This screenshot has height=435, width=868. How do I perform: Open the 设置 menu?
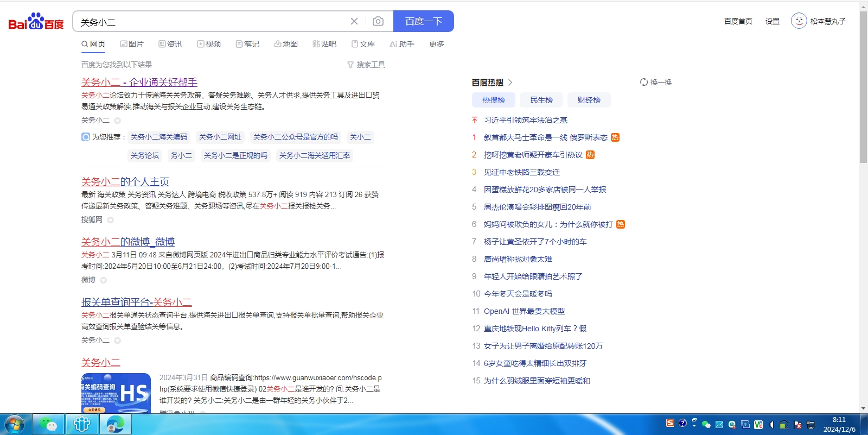(x=773, y=21)
